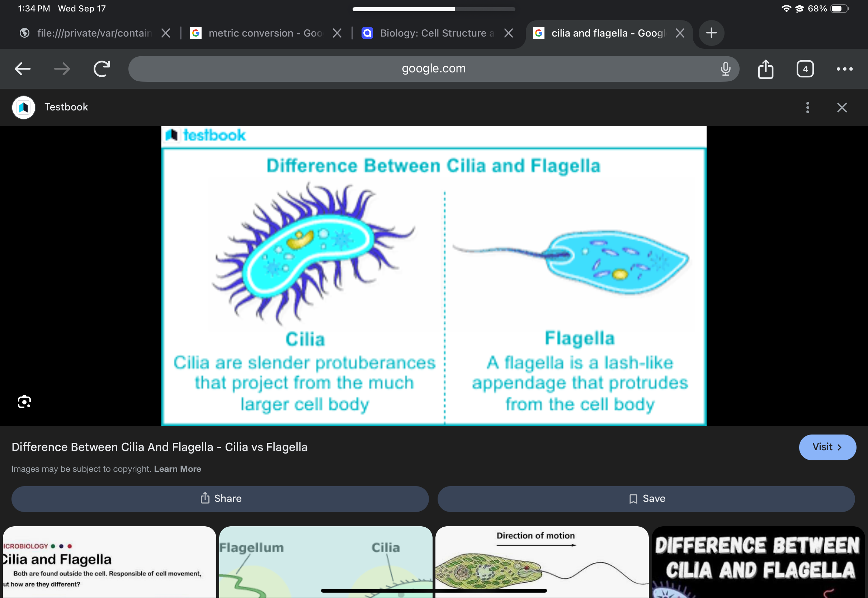This screenshot has width=868, height=598.
Task: Close the file:///private/var tab
Action: [x=166, y=33]
